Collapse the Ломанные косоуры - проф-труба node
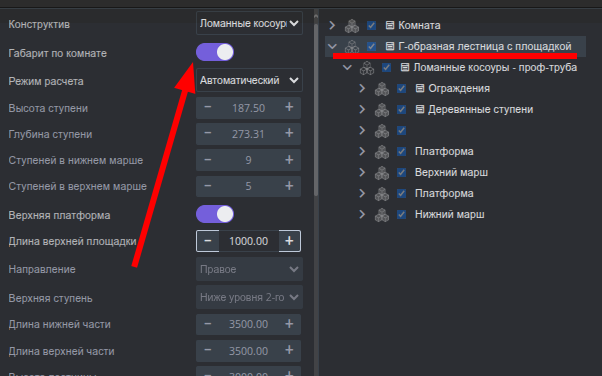The height and width of the screenshot is (376, 602). pos(347,68)
